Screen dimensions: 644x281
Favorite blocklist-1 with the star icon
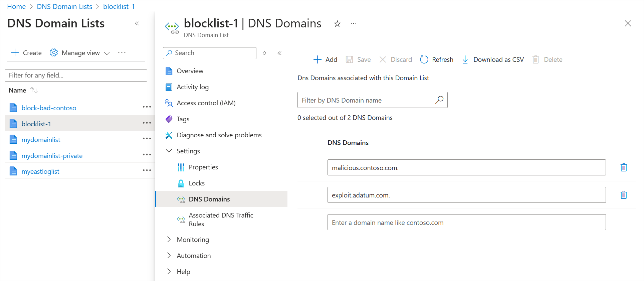click(337, 24)
